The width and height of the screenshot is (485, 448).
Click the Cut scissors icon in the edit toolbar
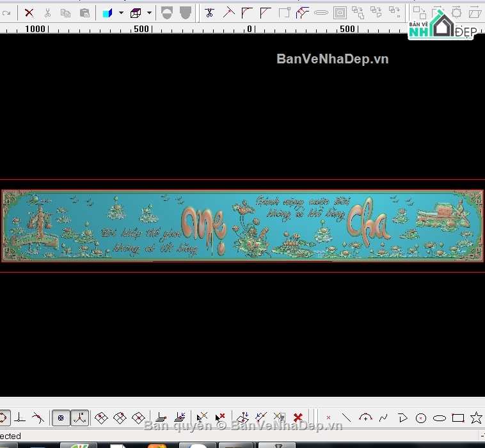point(47,13)
